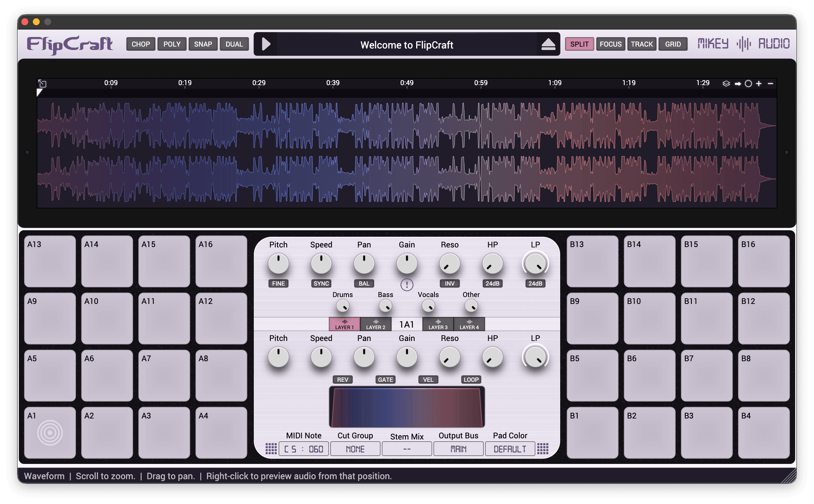The height and width of the screenshot is (504, 814).
Task: Click the left dotted grid icon
Action: (x=271, y=449)
